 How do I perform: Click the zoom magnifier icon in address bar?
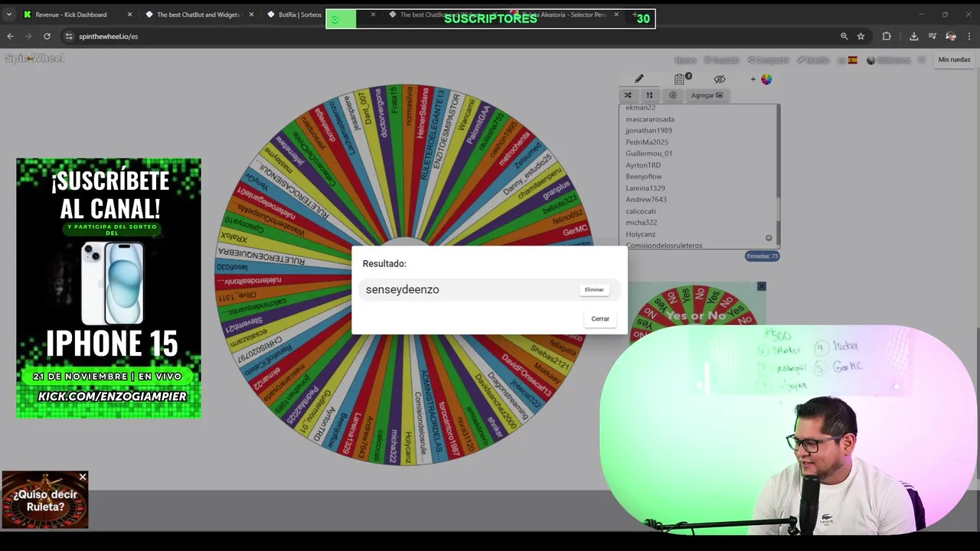[844, 36]
